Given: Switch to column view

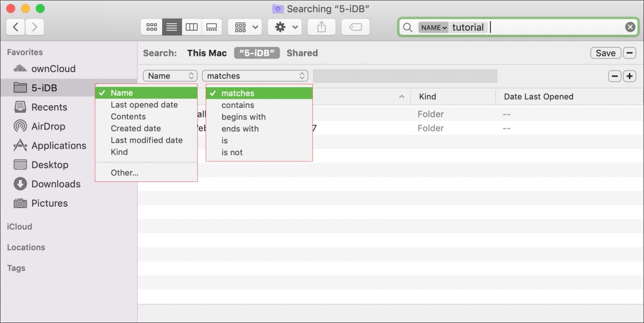Looking at the screenshot, I should (192, 27).
